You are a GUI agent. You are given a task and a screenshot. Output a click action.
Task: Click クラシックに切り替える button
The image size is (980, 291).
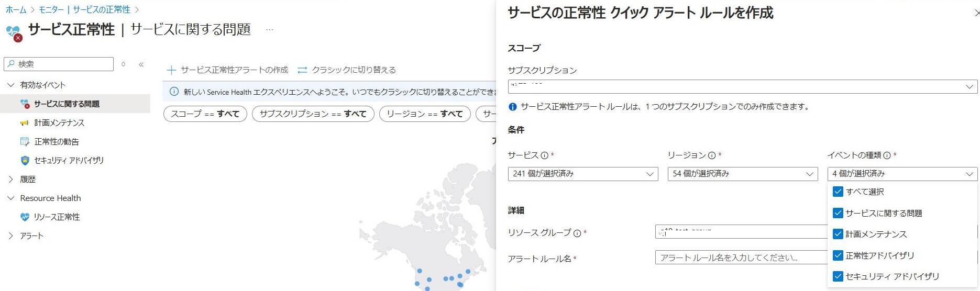(x=347, y=70)
